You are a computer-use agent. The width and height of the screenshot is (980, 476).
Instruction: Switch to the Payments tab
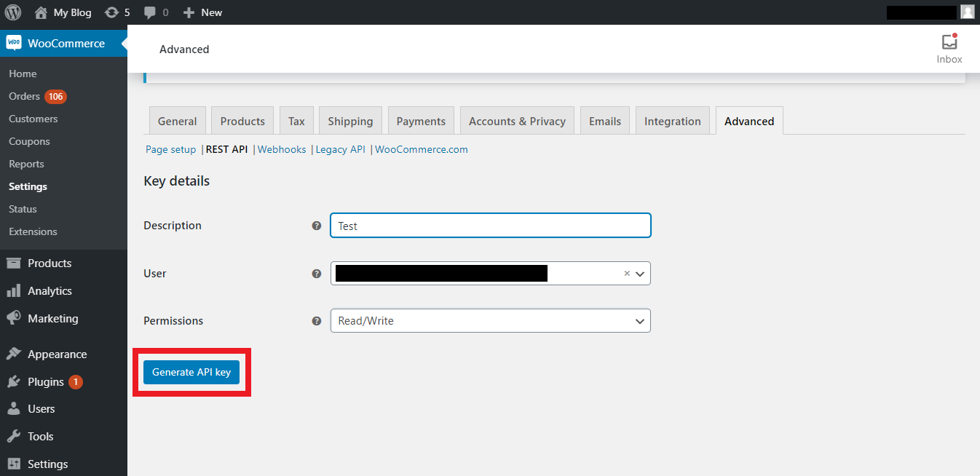point(421,122)
